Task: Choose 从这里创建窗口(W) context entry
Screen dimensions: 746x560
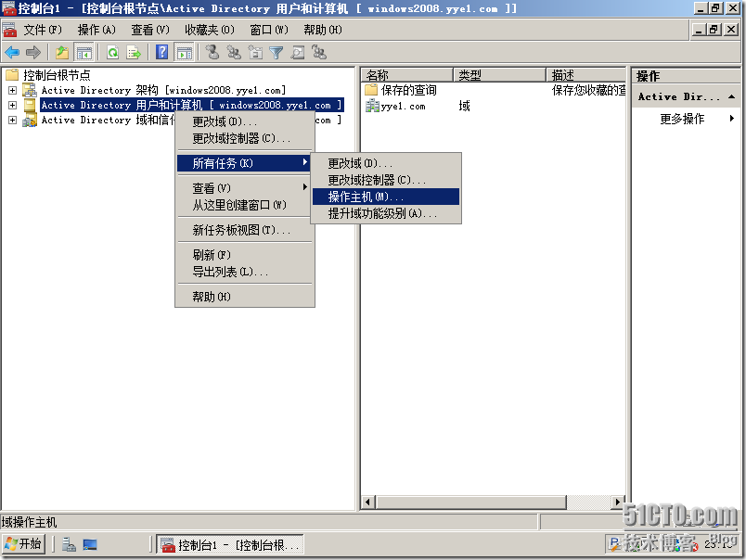Action: (x=245, y=205)
